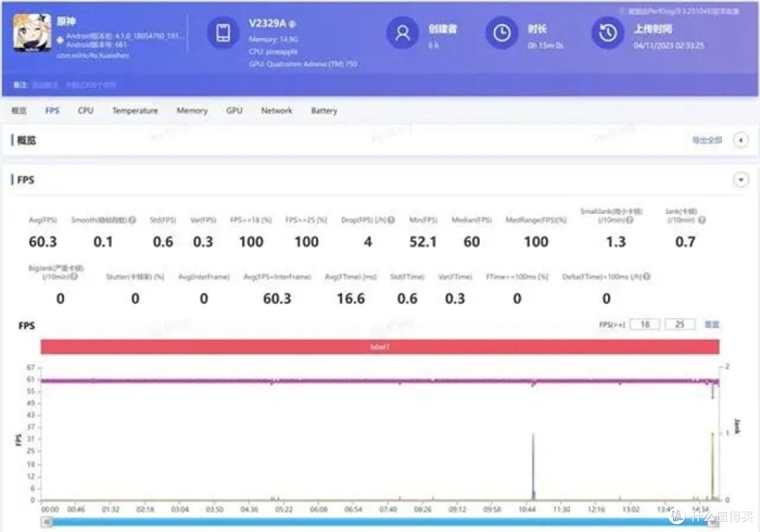Click the 原神 app title text
This screenshot has width=760, height=532.
coord(66,22)
